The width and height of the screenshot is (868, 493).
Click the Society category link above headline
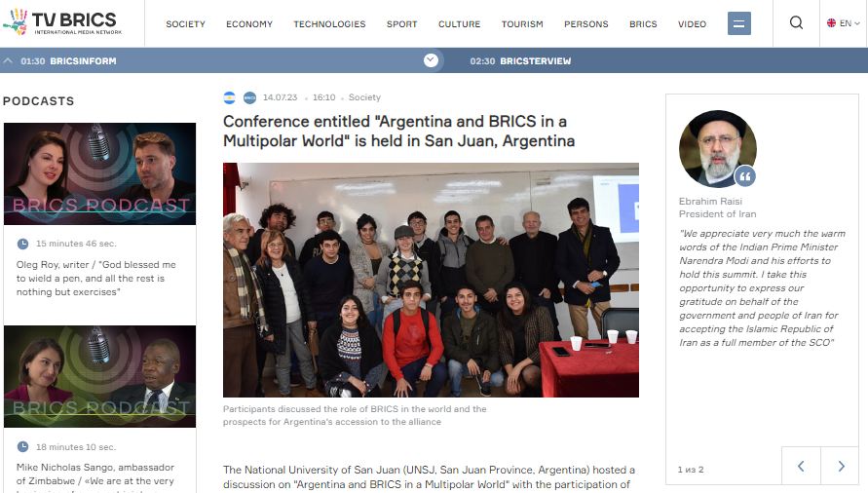click(364, 97)
